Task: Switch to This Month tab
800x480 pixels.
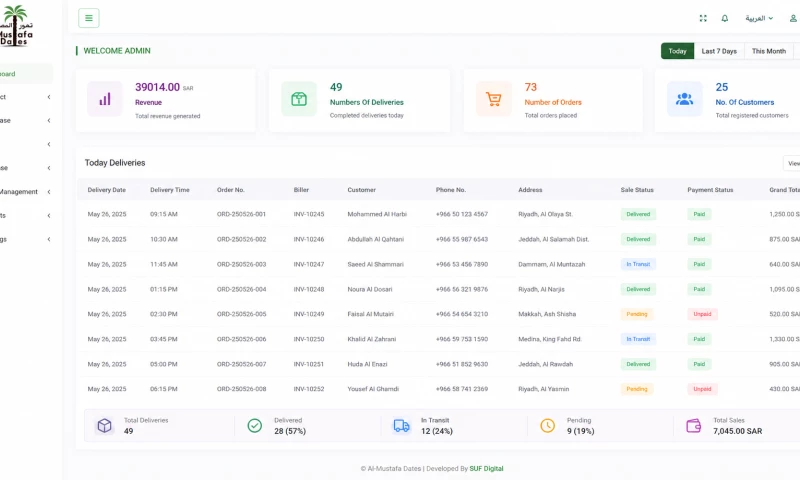Action: pyautogui.click(x=768, y=51)
